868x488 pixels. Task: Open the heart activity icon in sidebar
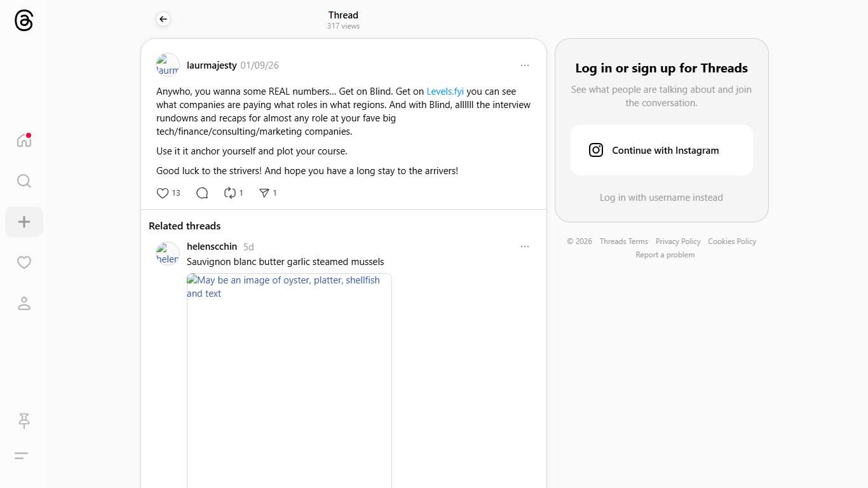(24, 262)
